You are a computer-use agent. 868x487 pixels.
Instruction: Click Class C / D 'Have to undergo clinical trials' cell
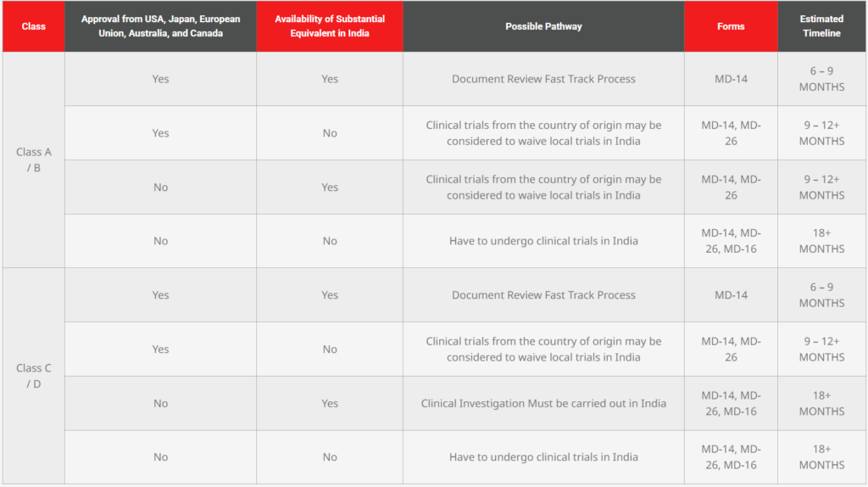(x=543, y=457)
